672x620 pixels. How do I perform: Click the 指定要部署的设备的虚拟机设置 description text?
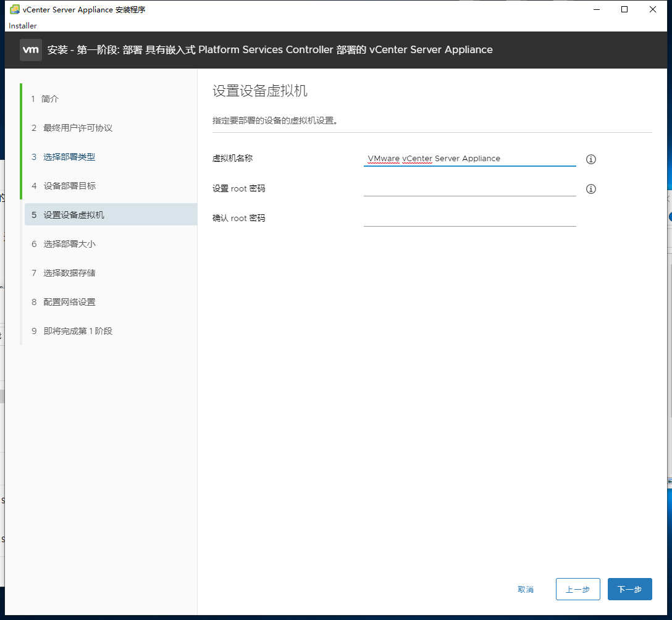[275, 121]
